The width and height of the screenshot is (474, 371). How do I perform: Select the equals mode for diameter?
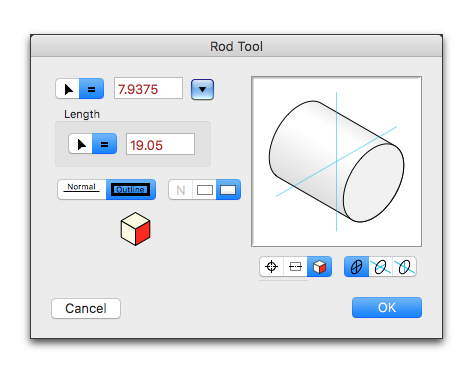pyautogui.click(x=91, y=89)
